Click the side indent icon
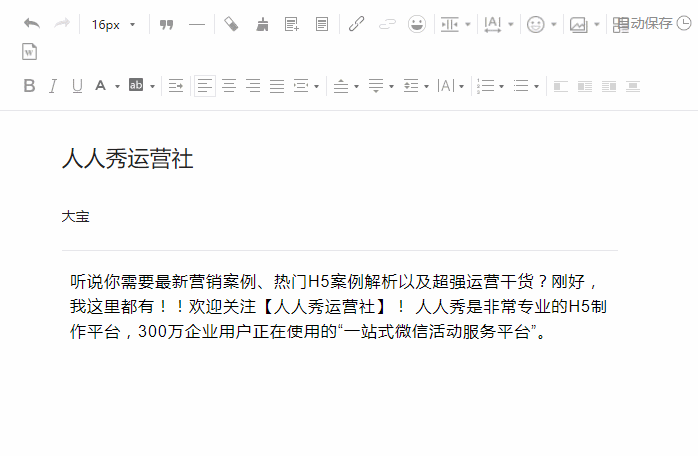Image resolution: width=698 pixels, height=456 pixels. 301,86
